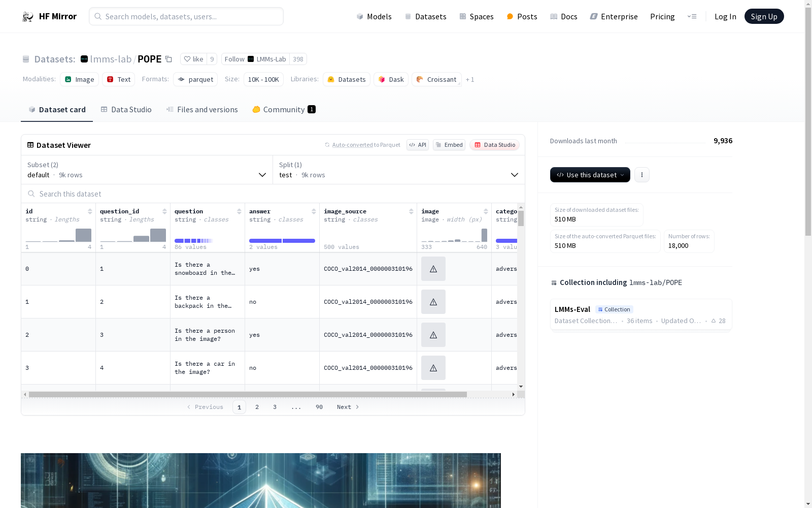The height and width of the screenshot is (508, 812).
Task: Like the POPE dataset
Action: coord(193,59)
